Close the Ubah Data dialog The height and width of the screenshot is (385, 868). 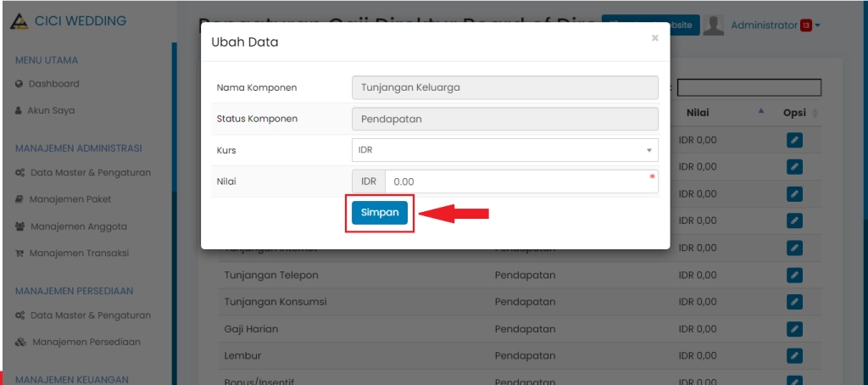[655, 38]
